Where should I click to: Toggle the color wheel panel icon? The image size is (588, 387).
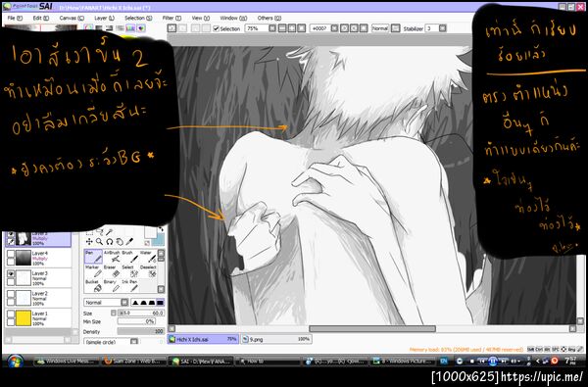click(x=88, y=28)
